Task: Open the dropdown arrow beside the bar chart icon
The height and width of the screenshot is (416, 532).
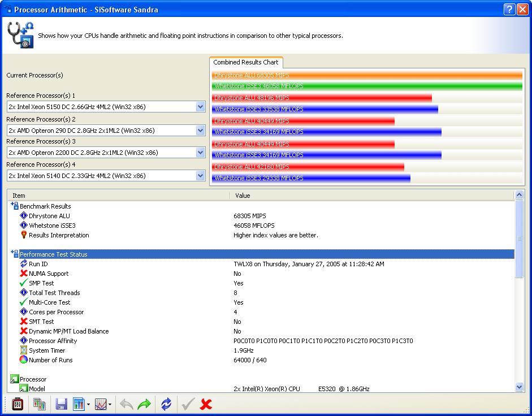Action: tap(89, 405)
